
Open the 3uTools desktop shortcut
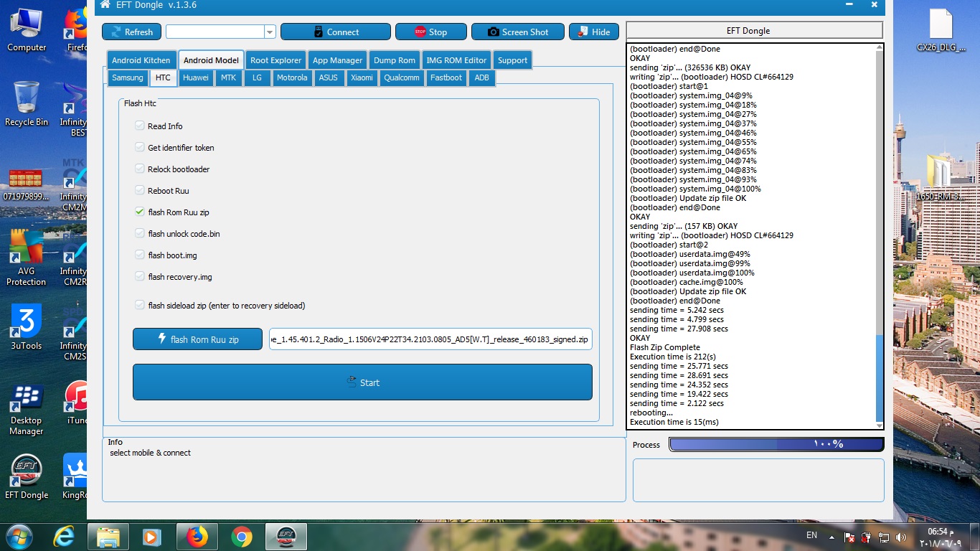[x=27, y=327]
